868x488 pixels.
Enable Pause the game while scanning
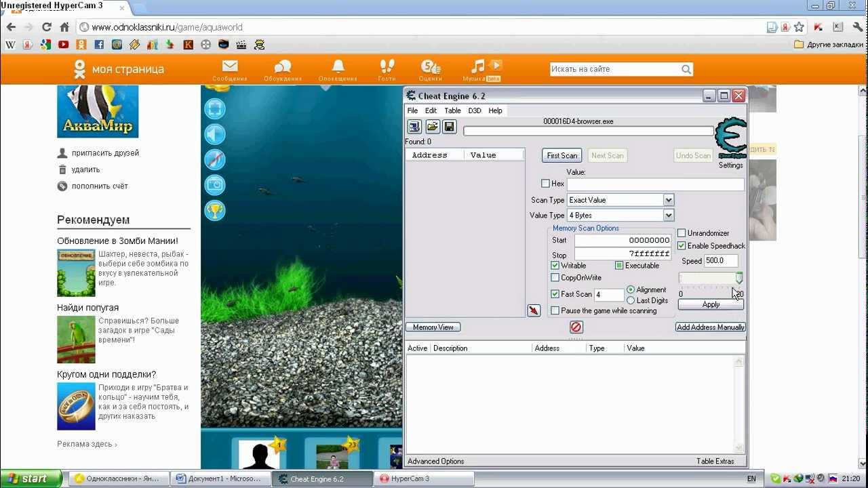[x=555, y=311]
